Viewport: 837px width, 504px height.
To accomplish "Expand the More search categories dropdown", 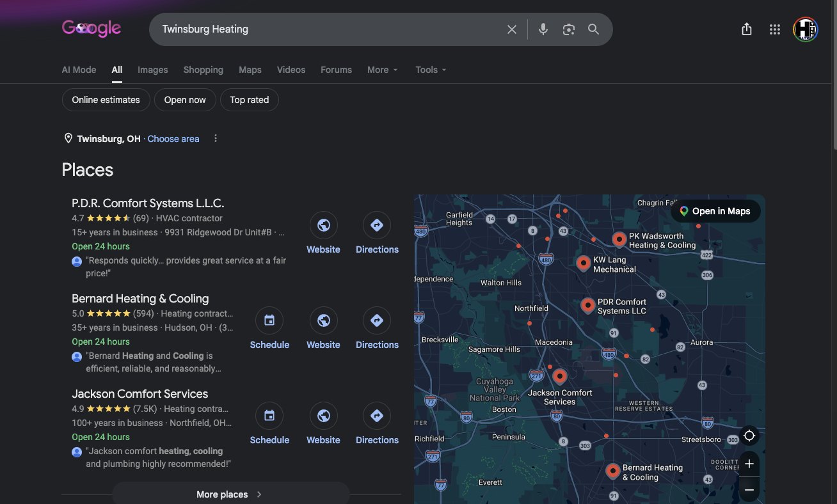I will click(x=383, y=70).
